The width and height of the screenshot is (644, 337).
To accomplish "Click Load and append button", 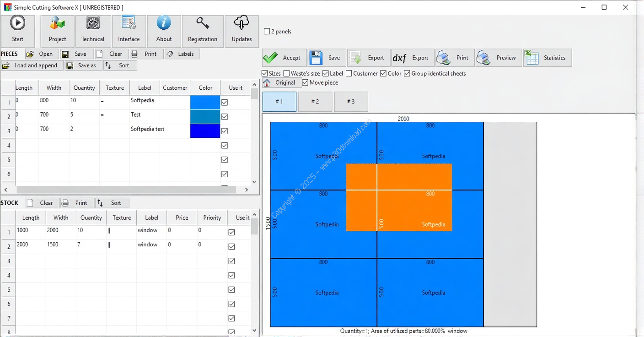I will click(x=31, y=65).
